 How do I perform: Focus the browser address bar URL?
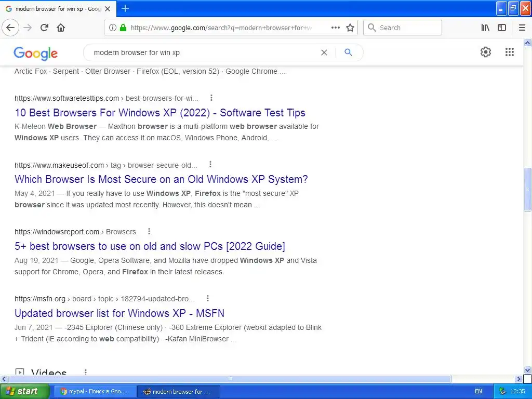point(221,28)
